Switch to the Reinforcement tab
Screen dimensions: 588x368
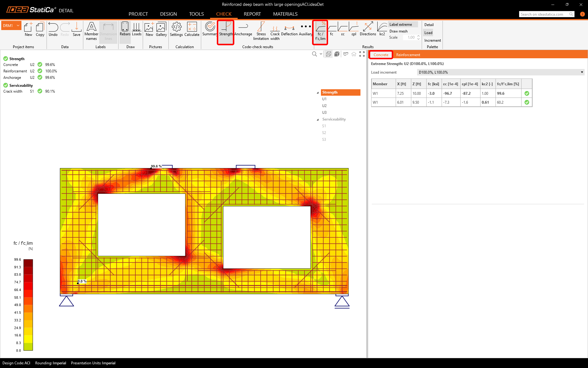[408, 55]
